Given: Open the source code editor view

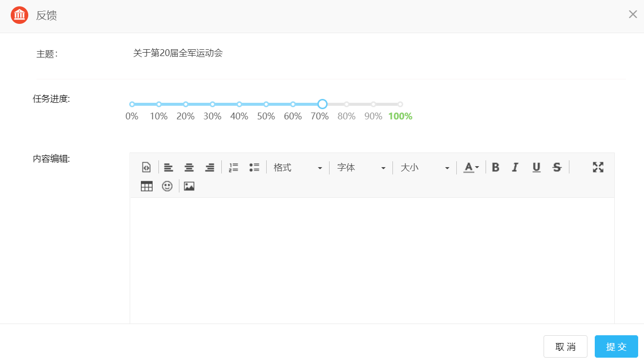Looking at the screenshot, I should point(146,167).
